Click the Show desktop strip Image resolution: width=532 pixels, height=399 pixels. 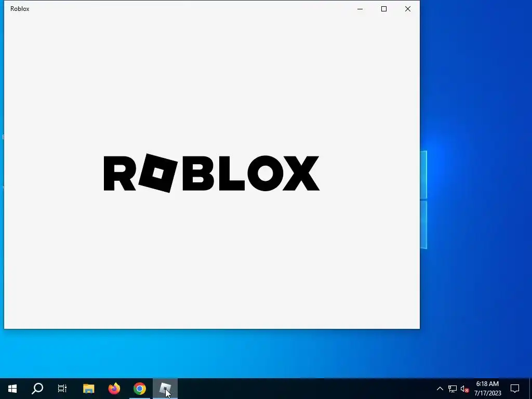pos(530,389)
